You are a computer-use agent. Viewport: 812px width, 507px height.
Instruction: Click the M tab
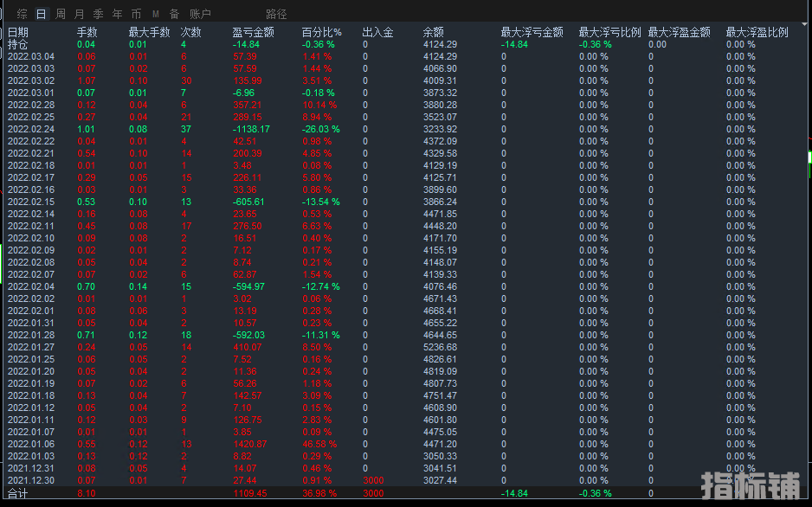point(156,14)
